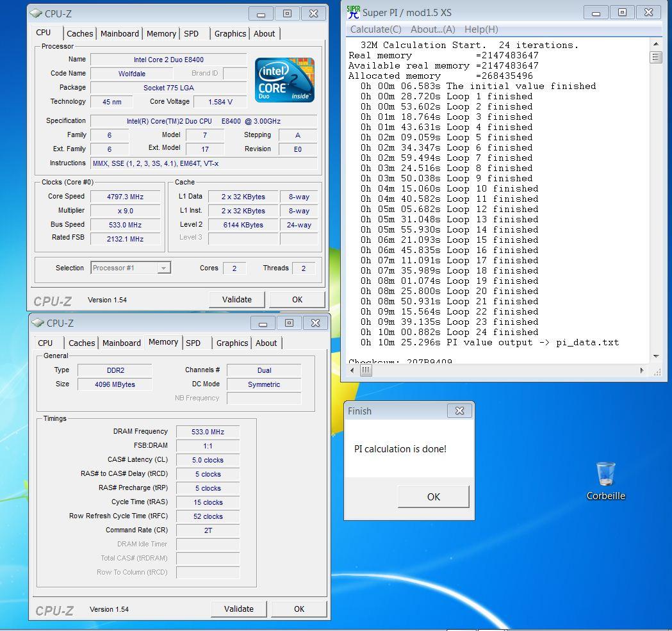Click the Intel Core 2 Duo logo
672x631 pixels.
(x=284, y=80)
